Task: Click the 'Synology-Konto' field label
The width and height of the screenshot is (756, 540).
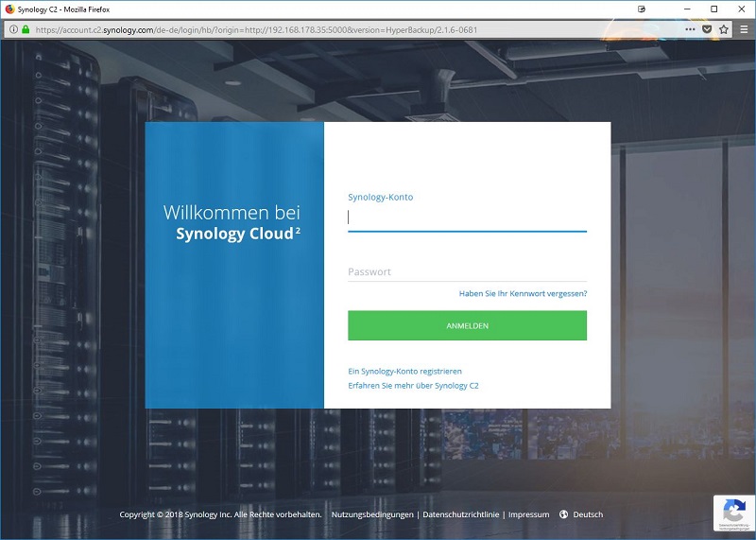Action: pos(381,197)
